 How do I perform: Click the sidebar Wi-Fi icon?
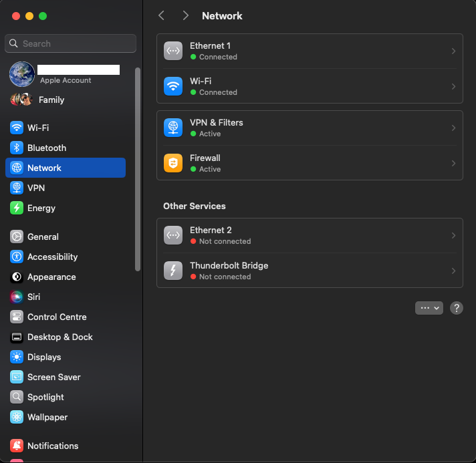pyautogui.click(x=17, y=128)
